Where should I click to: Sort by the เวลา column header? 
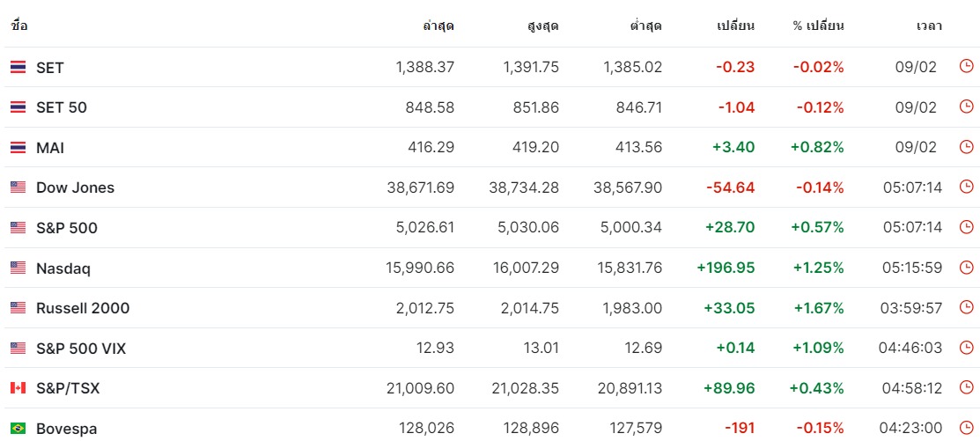pos(930,26)
